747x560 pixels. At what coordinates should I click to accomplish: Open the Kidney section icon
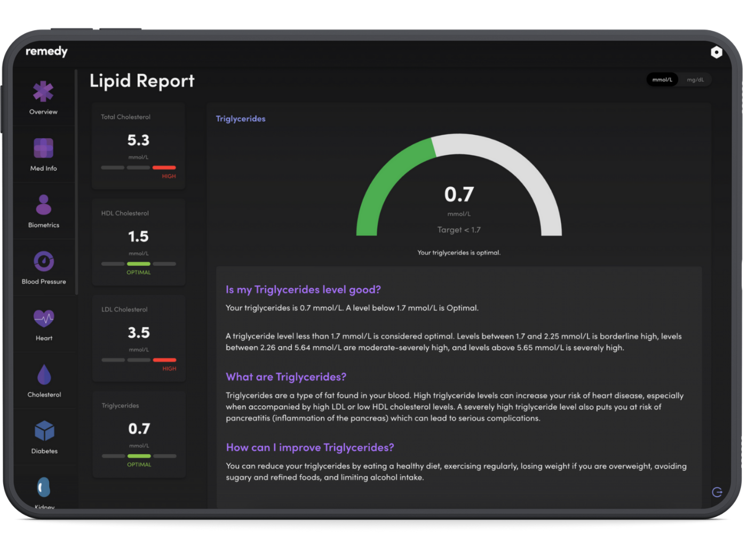click(x=44, y=487)
